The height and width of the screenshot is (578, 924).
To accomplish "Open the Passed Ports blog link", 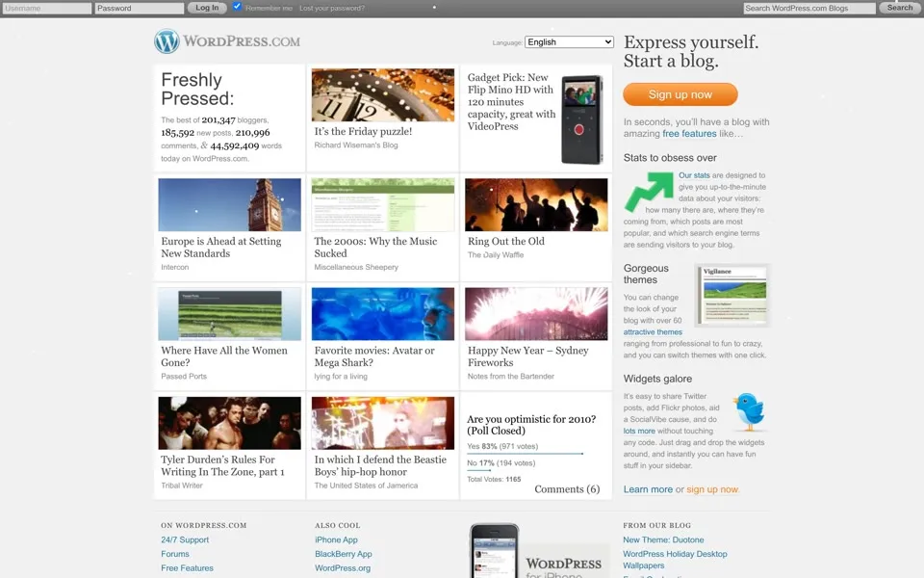I will click(x=184, y=377).
